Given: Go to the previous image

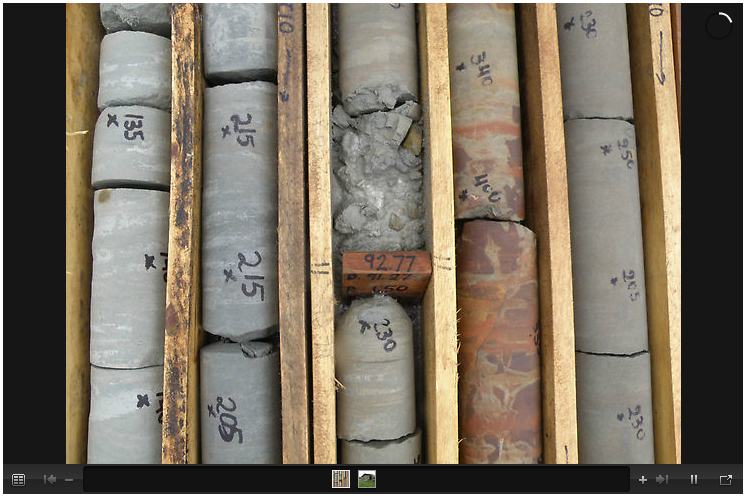Looking at the screenshot, I should click(x=49, y=479).
